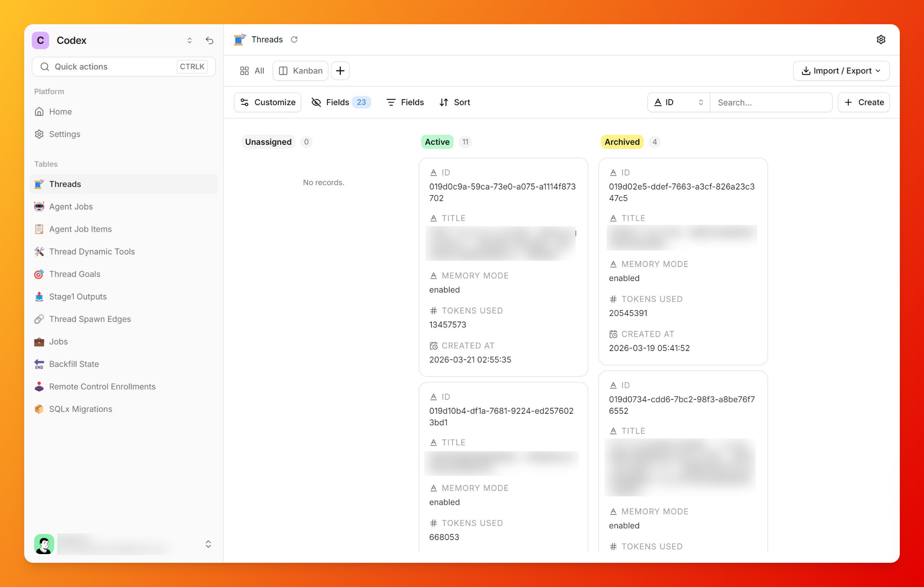Click the Archived column label
Viewport: 924px width, 587px height.
(x=622, y=142)
